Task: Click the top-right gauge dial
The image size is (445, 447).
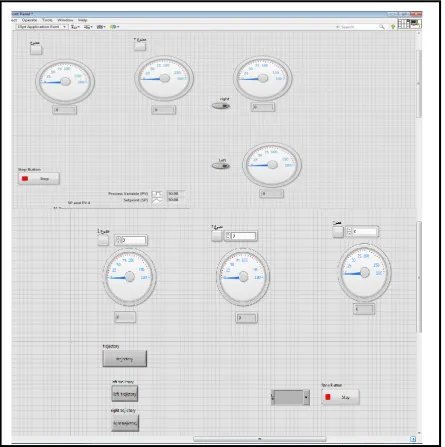Action: coord(263,78)
